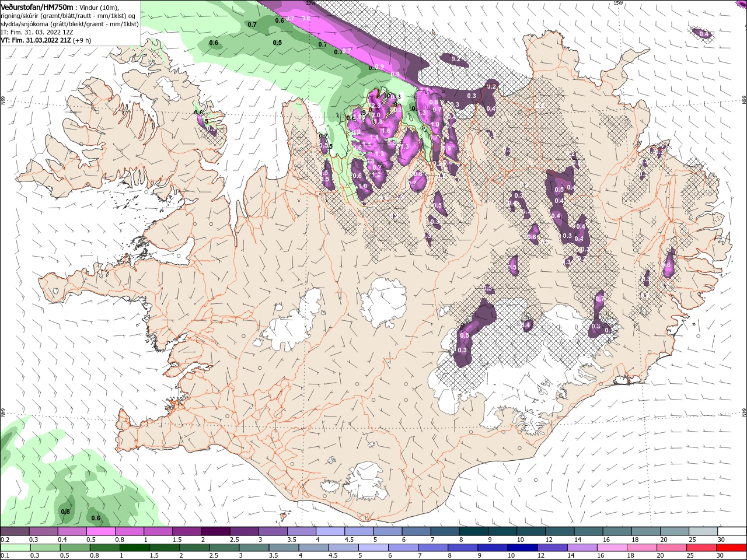Click the deep blue rain swatch labeled 10
747x560 pixels.
point(522,548)
